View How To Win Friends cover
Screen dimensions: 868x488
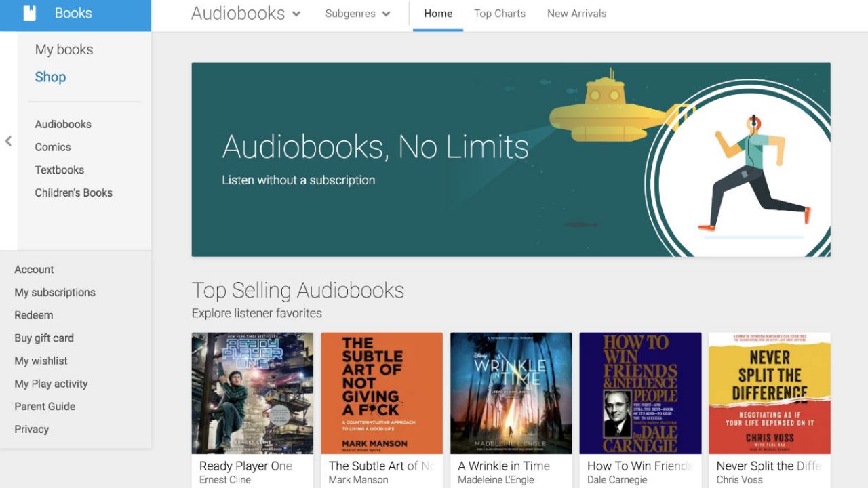click(x=640, y=393)
